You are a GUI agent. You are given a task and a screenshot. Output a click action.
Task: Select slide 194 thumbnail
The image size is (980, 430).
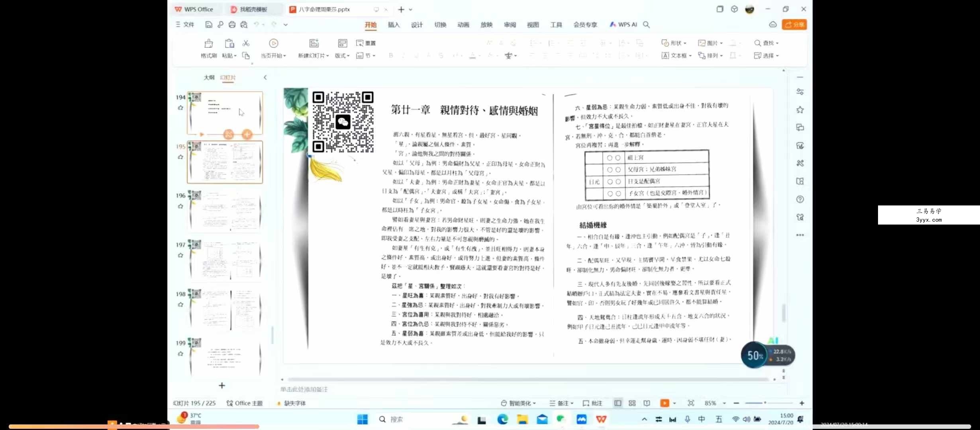click(x=225, y=113)
